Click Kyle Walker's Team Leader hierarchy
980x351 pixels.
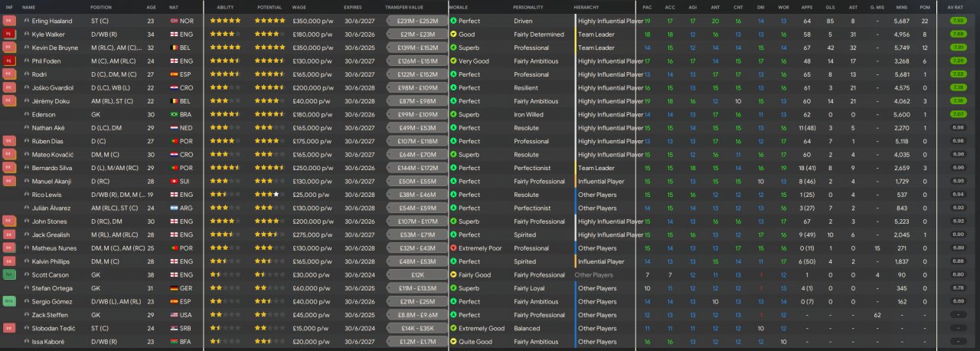coord(596,34)
